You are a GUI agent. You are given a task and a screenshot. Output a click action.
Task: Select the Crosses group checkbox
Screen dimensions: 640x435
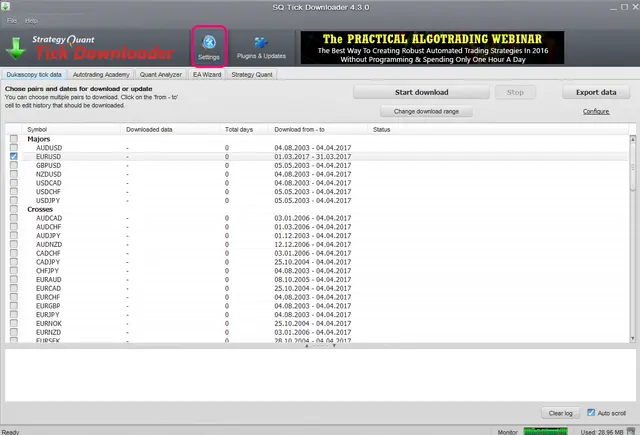[14, 209]
